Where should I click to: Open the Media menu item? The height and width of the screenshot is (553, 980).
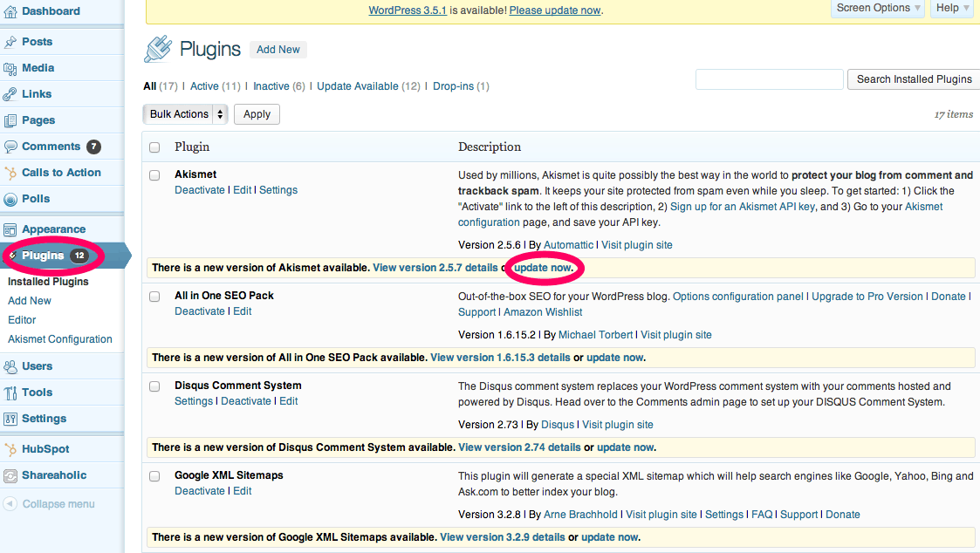pos(38,68)
